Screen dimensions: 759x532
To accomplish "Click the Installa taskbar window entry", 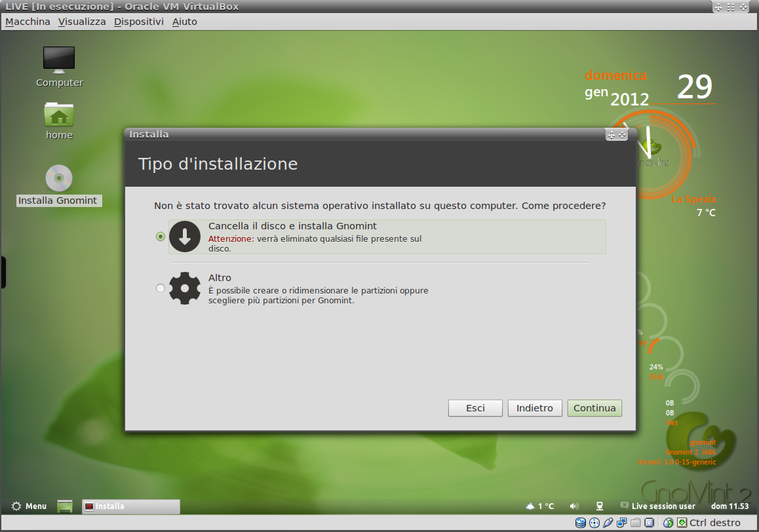I will point(130,506).
